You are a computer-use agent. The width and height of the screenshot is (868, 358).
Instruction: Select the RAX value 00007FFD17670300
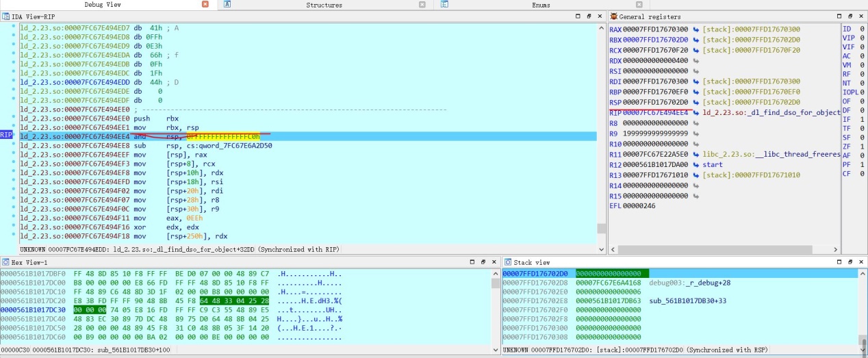point(656,29)
